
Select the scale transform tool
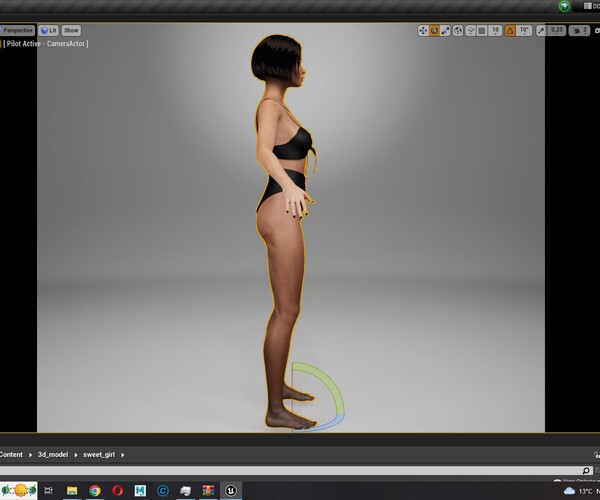pos(445,31)
